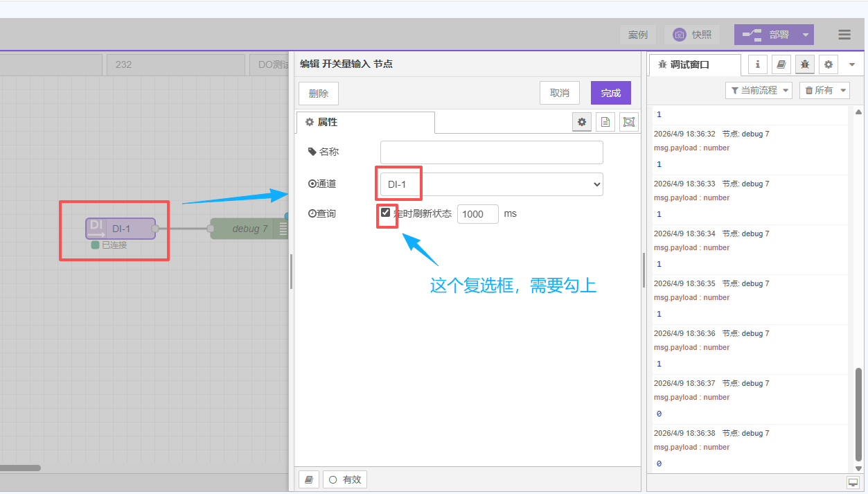Open the config nodes gear tab

(x=828, y=64)
